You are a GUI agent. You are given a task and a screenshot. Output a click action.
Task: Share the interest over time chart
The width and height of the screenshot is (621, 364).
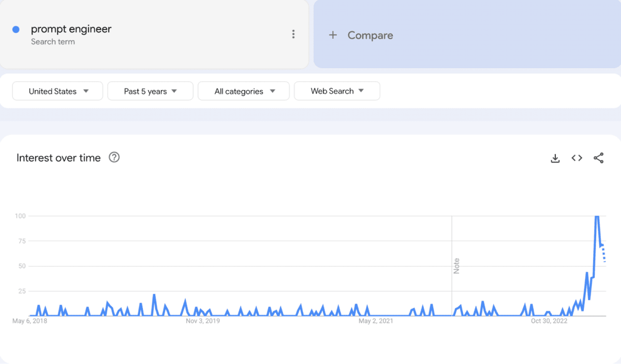coord(599,158)
